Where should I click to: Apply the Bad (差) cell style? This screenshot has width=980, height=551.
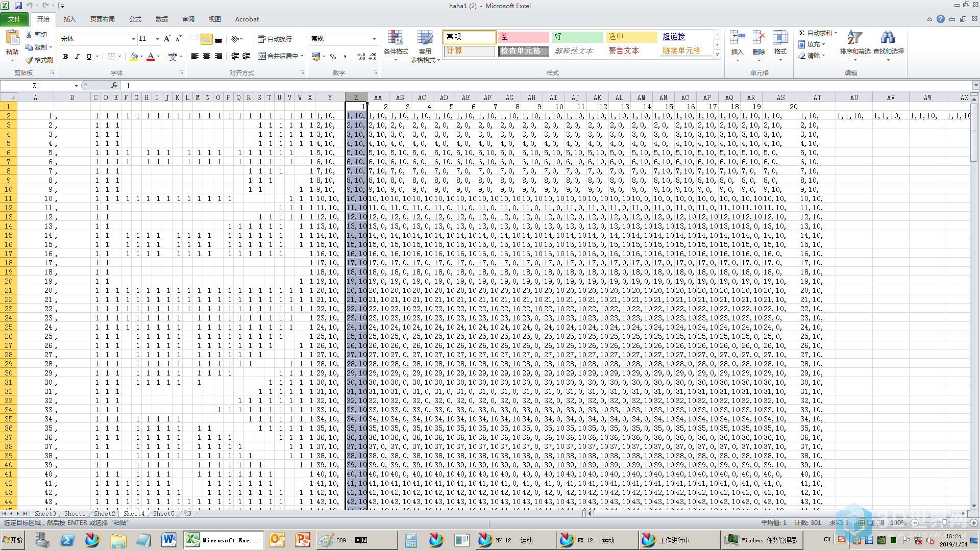523,37
